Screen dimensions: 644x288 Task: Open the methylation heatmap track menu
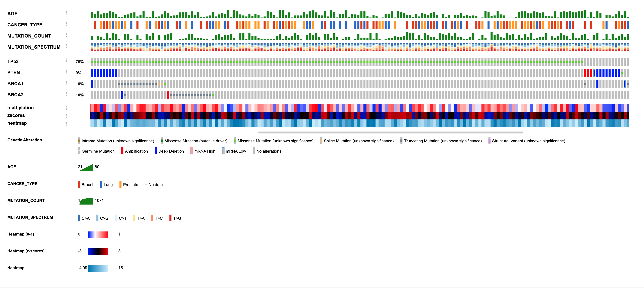[x=67, y=108]
